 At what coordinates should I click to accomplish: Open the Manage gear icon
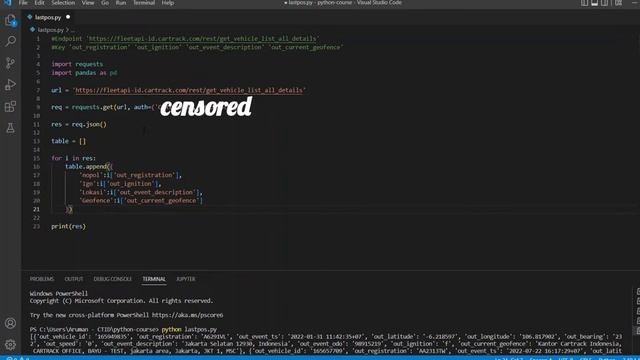(10, 344)
